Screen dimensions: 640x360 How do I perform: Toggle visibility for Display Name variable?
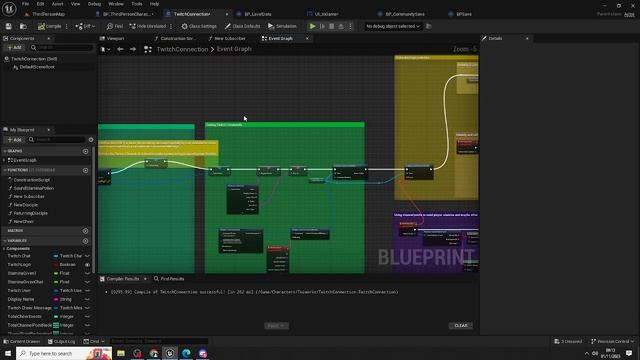[x=87, y=299]
